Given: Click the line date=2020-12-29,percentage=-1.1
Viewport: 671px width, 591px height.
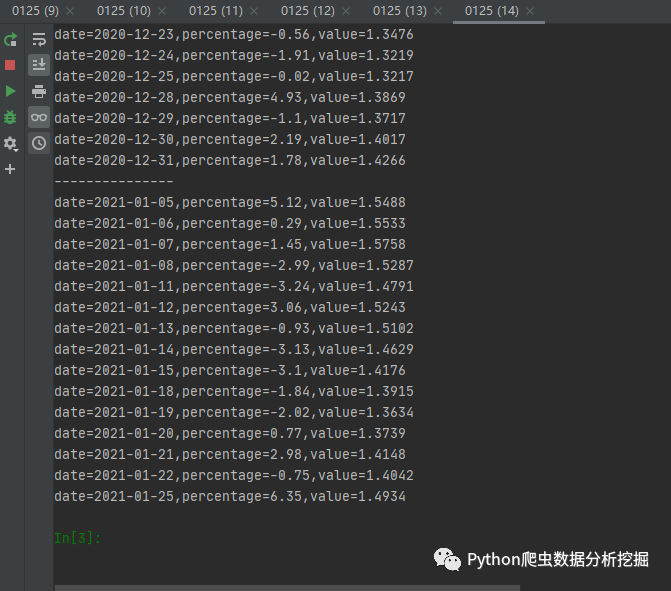Looking at the screenshot, I should [x=230, y=118].
